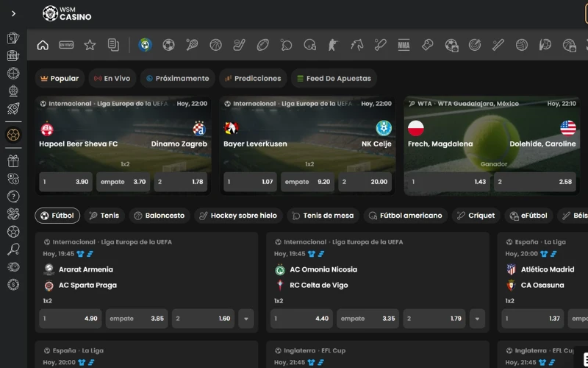
Task: Bet on Frech, Magdalena at 1.43
Action: coord(449,182)
